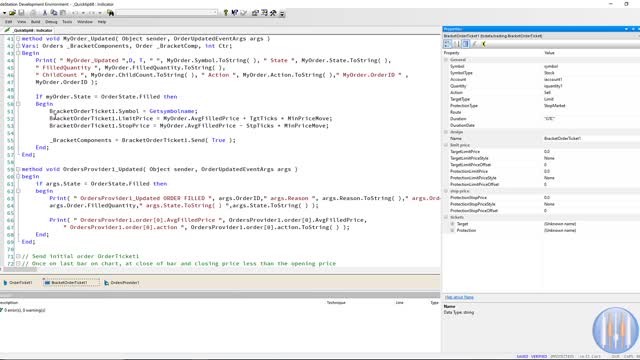This screenshot has height=360, width=640.
Task: Click the Duration property value
Action: [549, 118]
